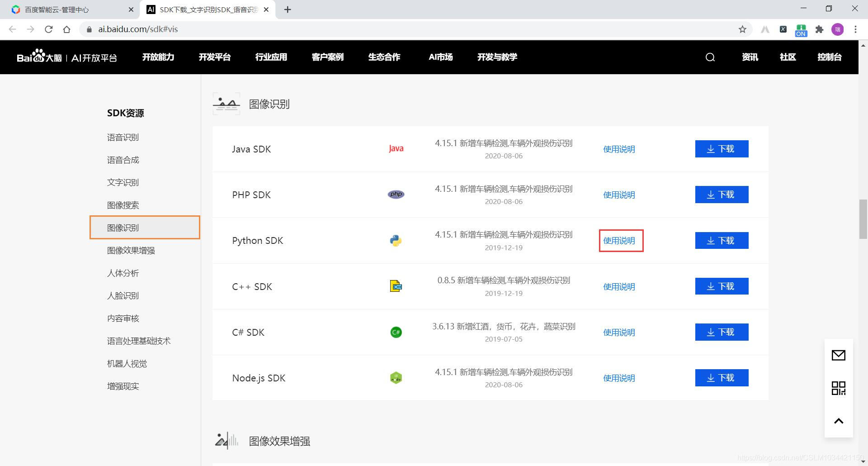
Task: Select 图像效果增强 in SDK sidebar
Action: [131, 250]
